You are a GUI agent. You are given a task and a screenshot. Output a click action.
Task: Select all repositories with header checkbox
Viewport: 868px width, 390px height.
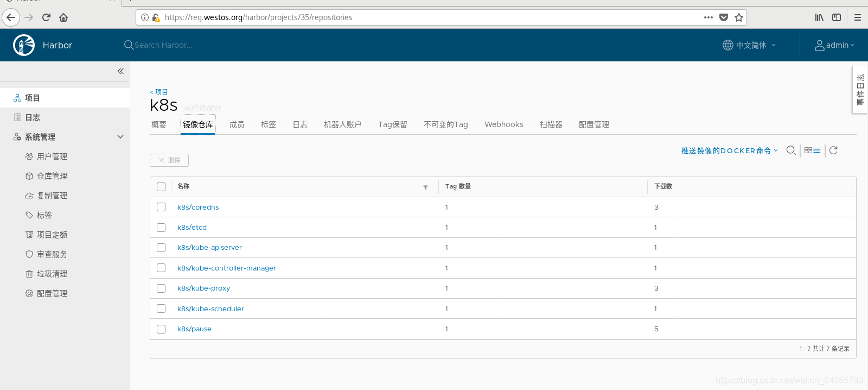[x=161, y=187]
